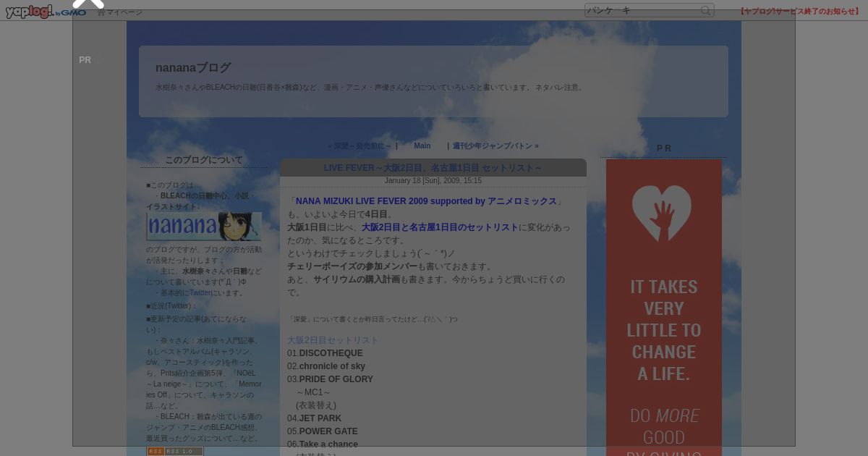Click the チェリーボーイズの参加メンバー bold text
This screenshot has width=868, height=456.
tap(352, 266)
